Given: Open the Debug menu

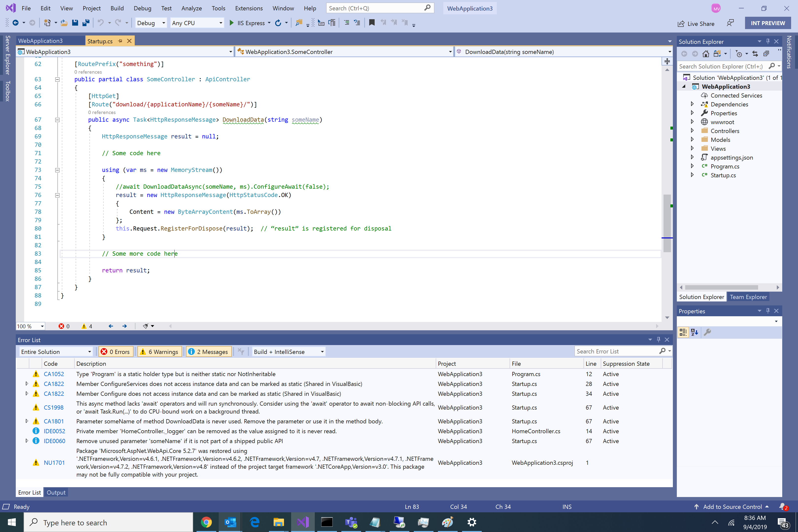Looking at the screenshot, I should tap(142, 8).
